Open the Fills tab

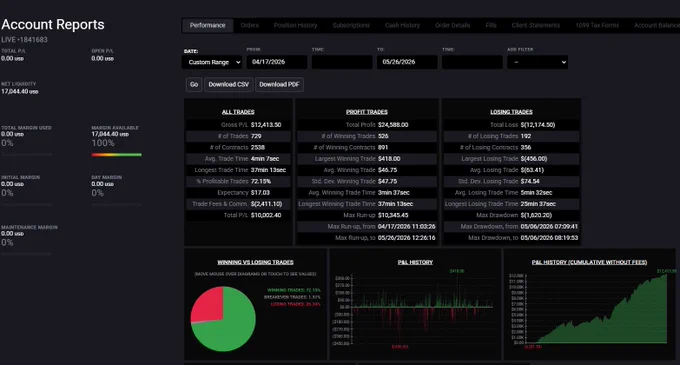pos(491,26)
